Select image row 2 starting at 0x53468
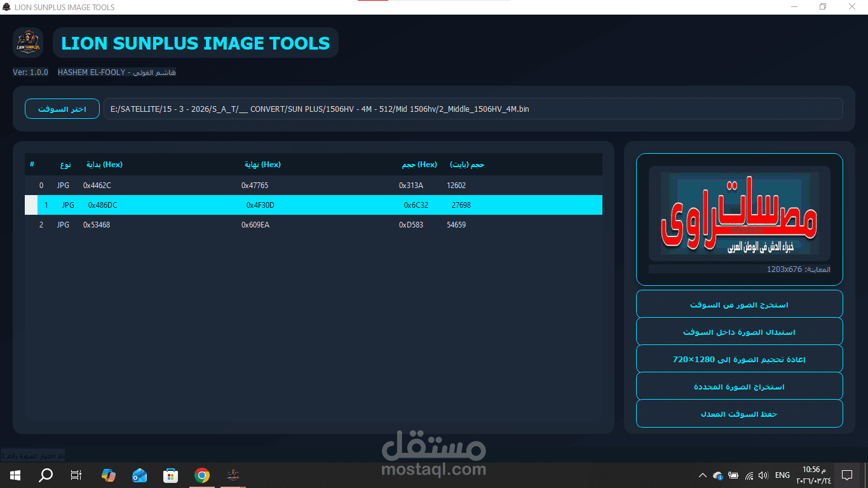 point(313,225)
